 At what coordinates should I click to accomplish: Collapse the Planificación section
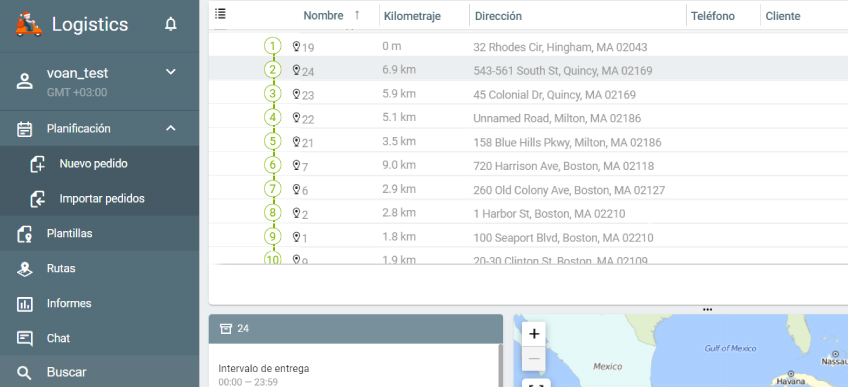coord(171,128)
